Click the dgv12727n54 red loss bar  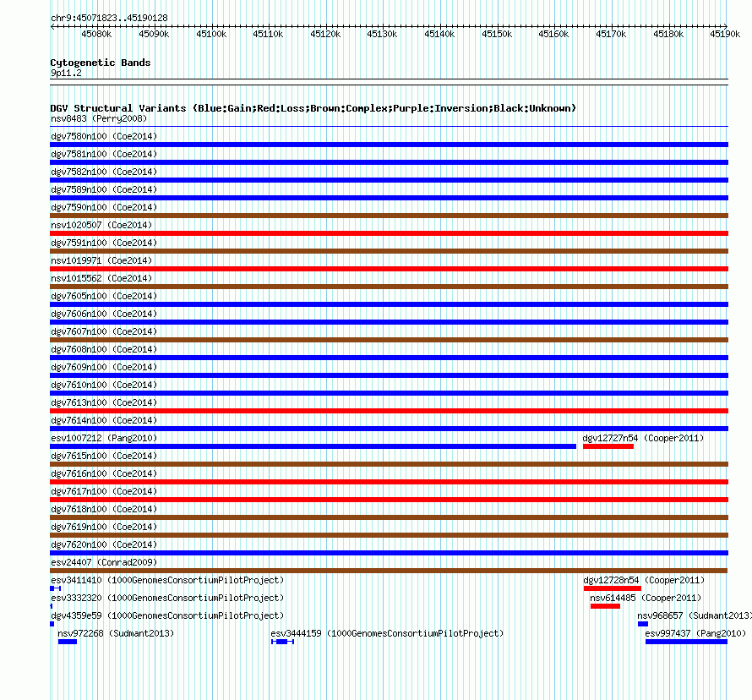[608, 446]
